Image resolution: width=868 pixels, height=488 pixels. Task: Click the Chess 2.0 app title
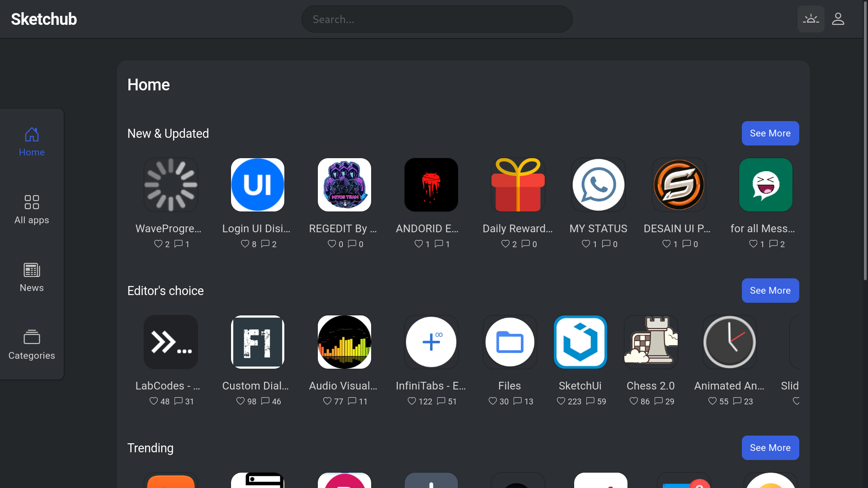click(651, 386)
